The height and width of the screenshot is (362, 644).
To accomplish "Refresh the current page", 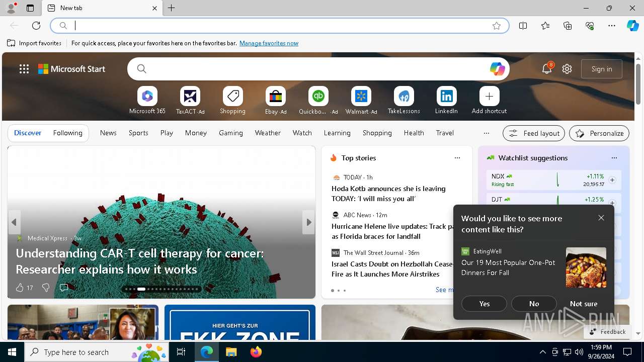I will click(x=36, y=26).
